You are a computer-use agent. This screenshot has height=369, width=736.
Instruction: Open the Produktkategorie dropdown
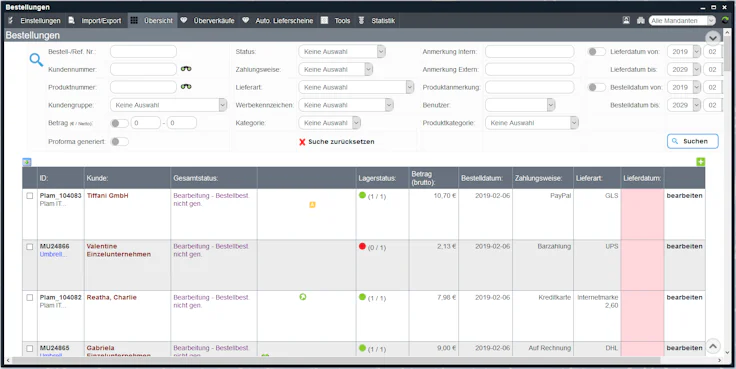[x=532, y=123]
